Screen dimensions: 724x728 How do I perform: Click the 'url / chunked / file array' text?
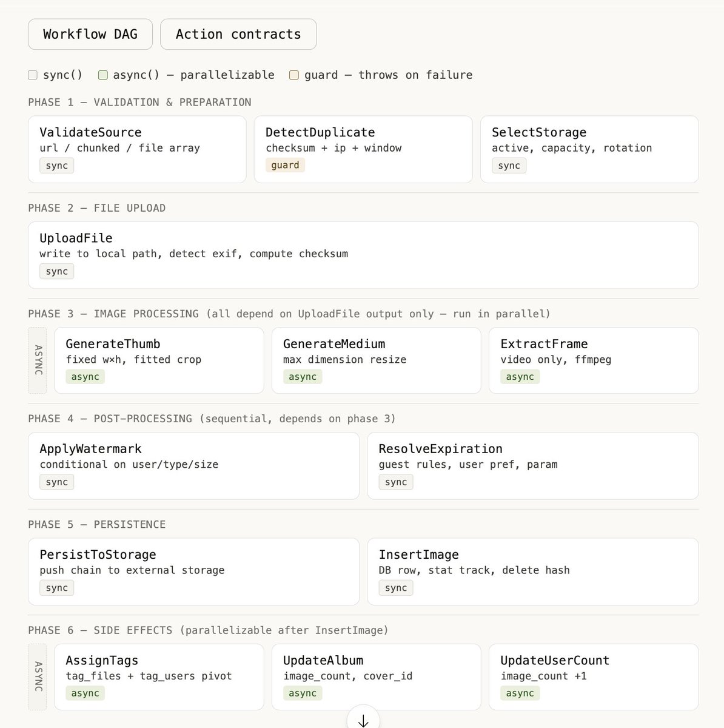click(120, 148)
